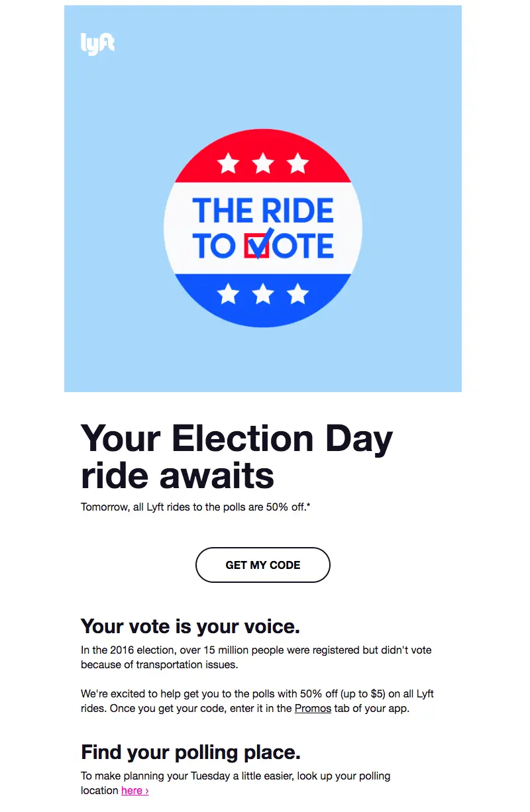Click the middle star in blue band

(x=263, y=293)
